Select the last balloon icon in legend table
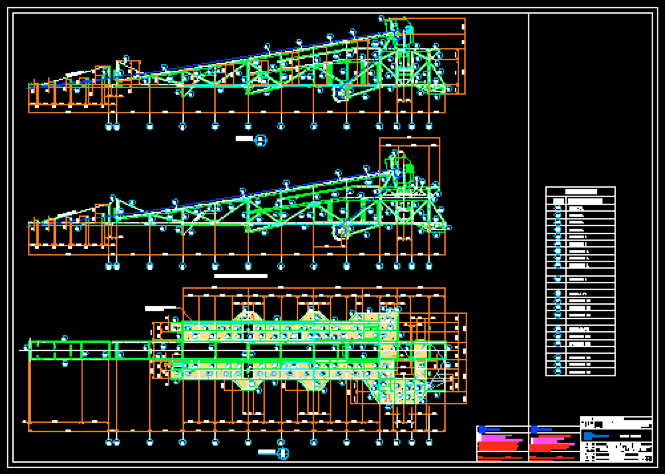665x474 pixels. (556, 370)
